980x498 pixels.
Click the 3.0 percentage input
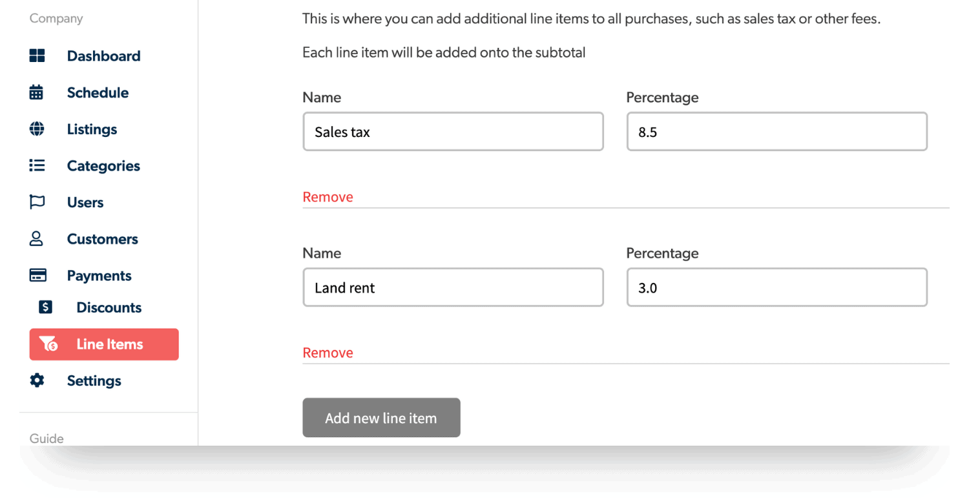pos(777,287)
